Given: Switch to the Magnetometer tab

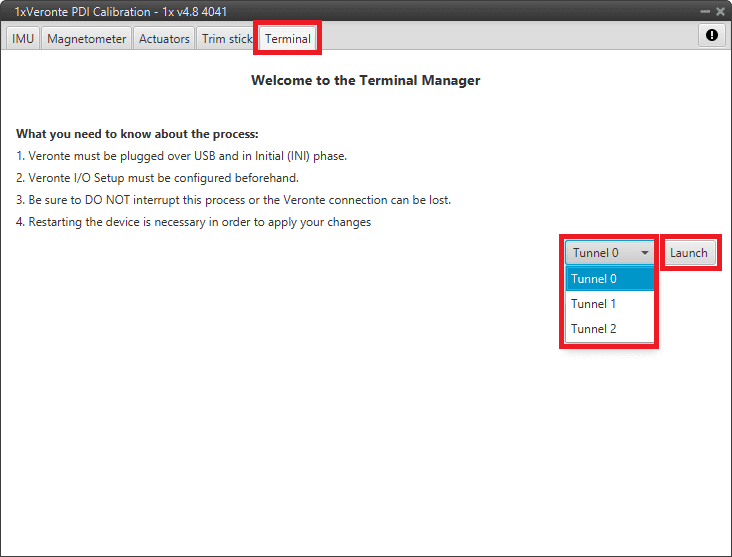Looking at the screenshot, I should (87, 39).
